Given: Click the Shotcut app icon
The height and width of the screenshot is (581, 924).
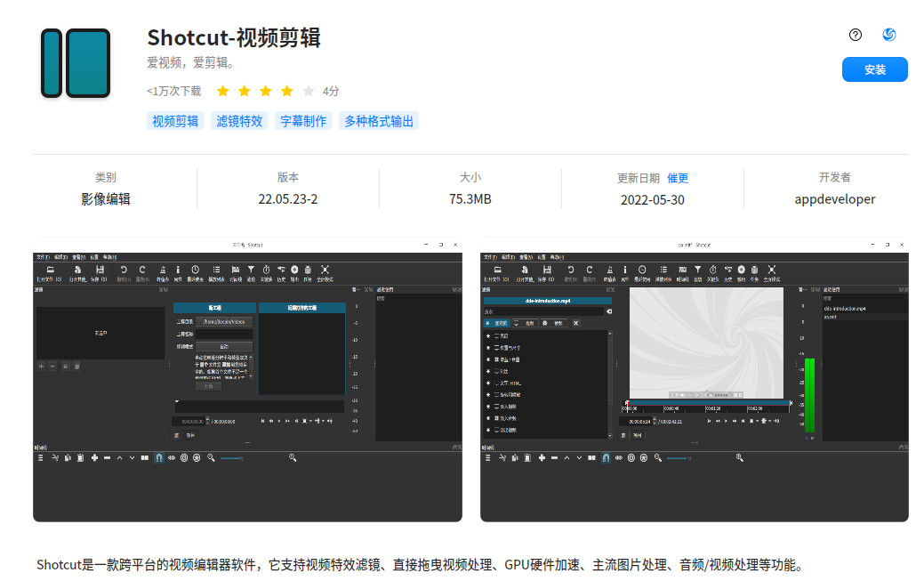Looking at the screenshot, I should coord(76,63).
